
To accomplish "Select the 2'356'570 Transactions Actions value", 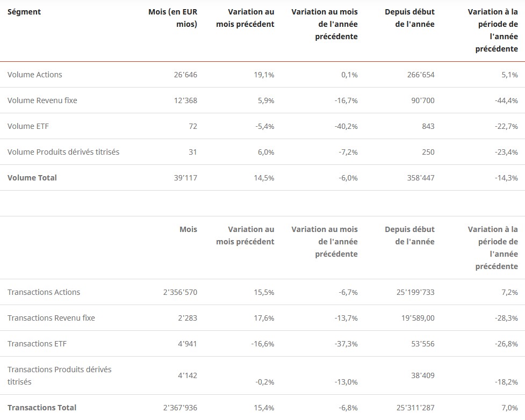I will 180,292.
